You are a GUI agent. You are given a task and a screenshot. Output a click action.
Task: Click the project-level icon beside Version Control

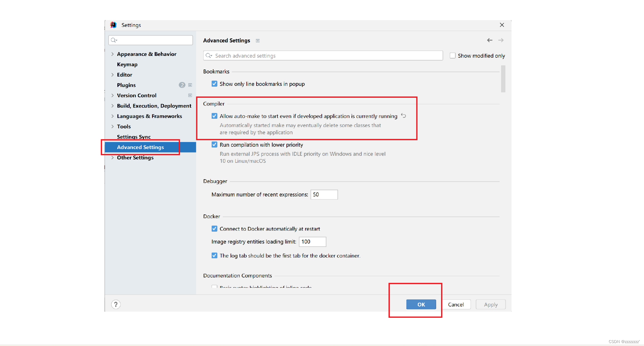tap(190, 95)
